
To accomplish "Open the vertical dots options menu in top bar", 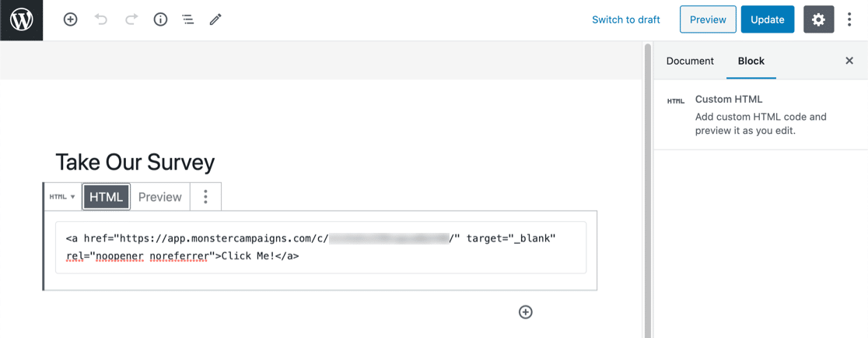I will (x=849, y=20).
